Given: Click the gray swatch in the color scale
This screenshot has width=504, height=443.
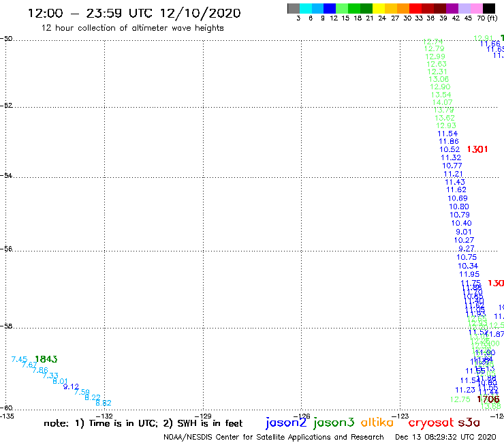Looking at the screenshot, I should coord(294,8).
